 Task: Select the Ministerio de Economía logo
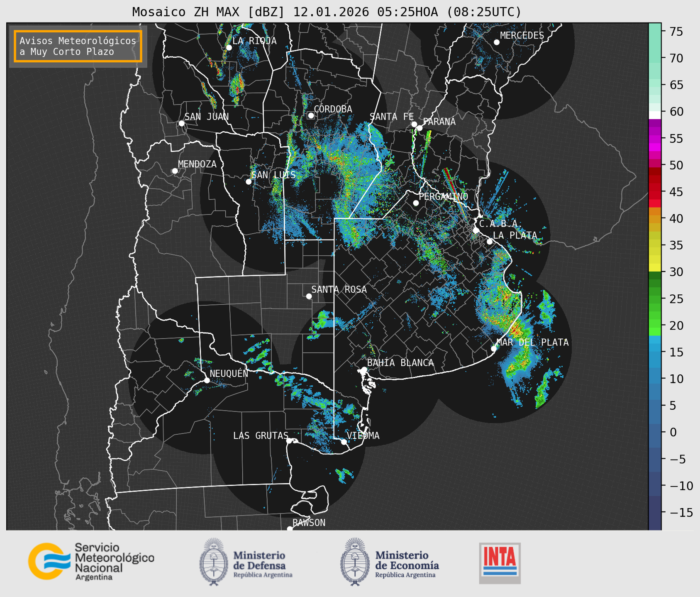tap(390, 562)
